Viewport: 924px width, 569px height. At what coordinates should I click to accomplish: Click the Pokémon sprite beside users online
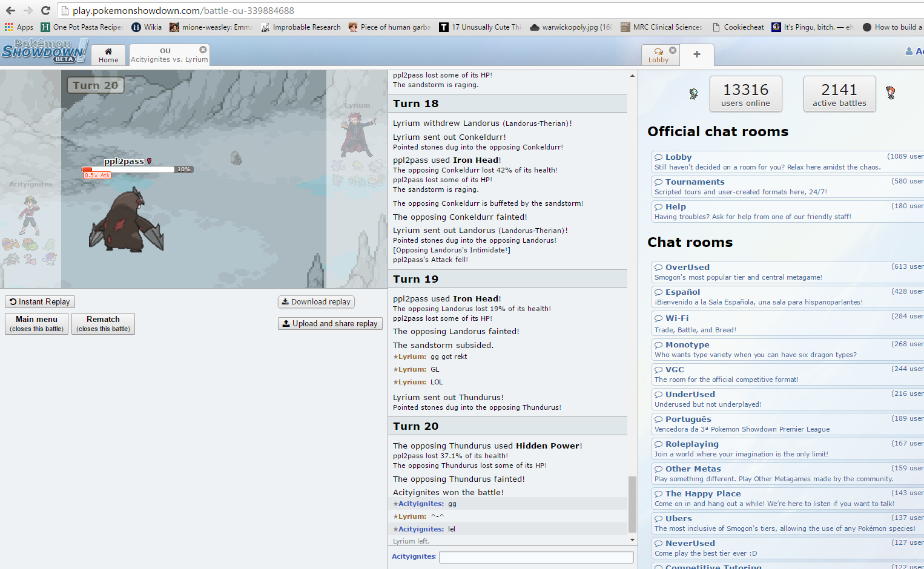[694, 94]
